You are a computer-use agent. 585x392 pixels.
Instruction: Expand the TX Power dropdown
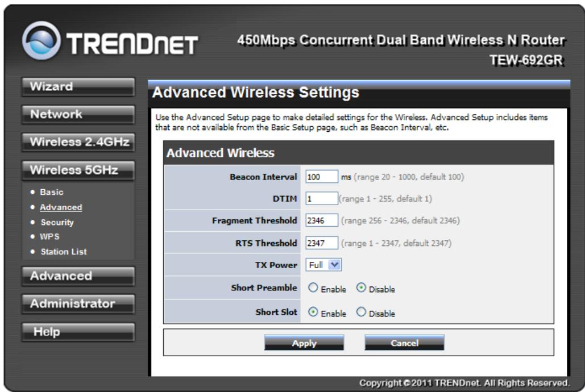coord(323,265)
